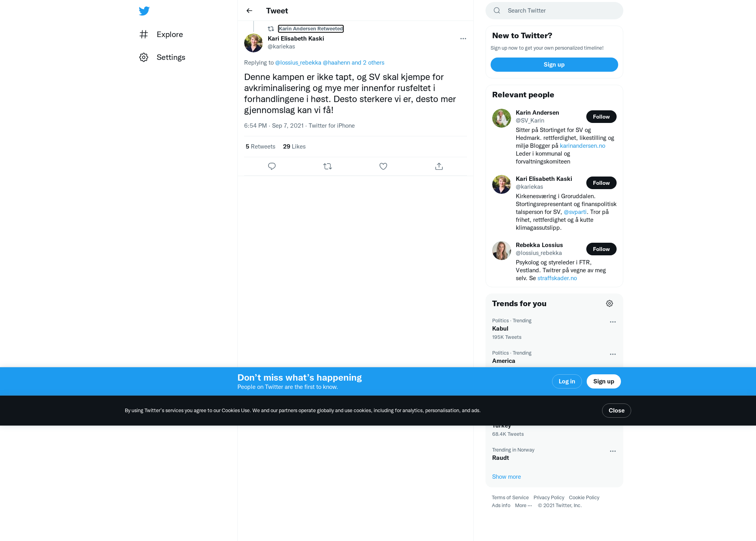Follow Rebekka Lossius
The height and width of the screenshot is (541, 756).
coord(601,249)
